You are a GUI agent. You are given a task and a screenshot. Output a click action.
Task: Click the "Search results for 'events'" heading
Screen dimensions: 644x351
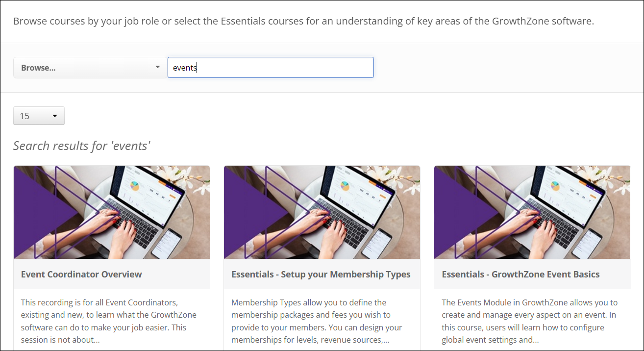point(81,146)
